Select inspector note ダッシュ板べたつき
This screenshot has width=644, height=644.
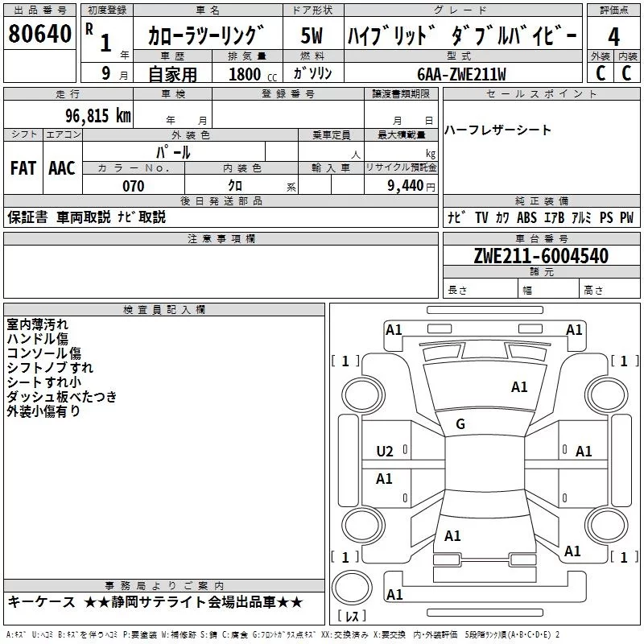tap(62, 396)
